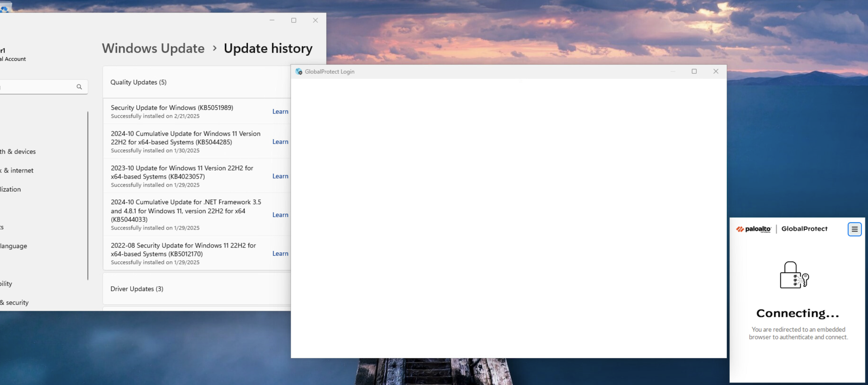Click the Settings sidebar scrollbar
Viewport: 868px width, 385px height.
click(x=88, y=196)
